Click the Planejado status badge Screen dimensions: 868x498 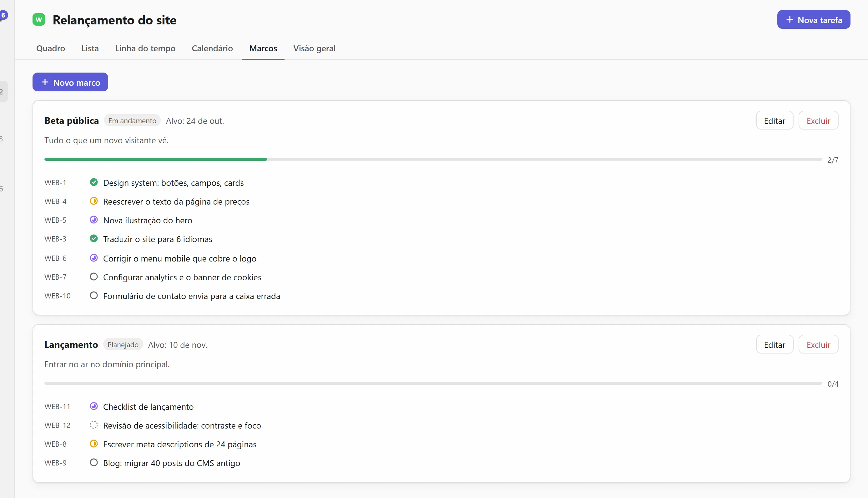pos(123,345)
